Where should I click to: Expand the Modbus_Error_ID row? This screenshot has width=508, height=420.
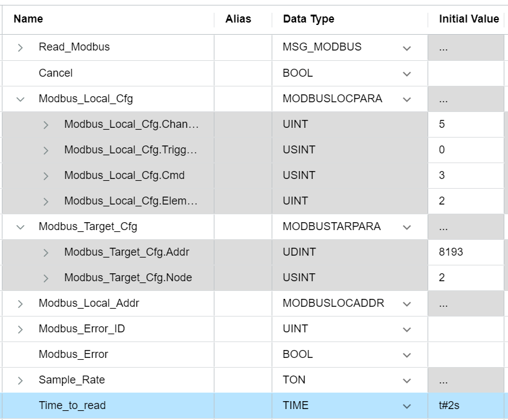pos(20,329)
